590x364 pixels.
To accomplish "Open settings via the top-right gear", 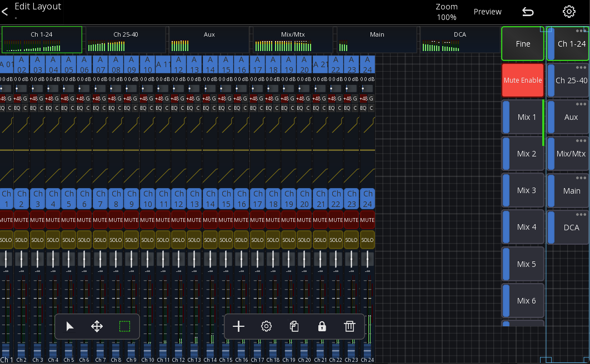I will tap(569, 12).
